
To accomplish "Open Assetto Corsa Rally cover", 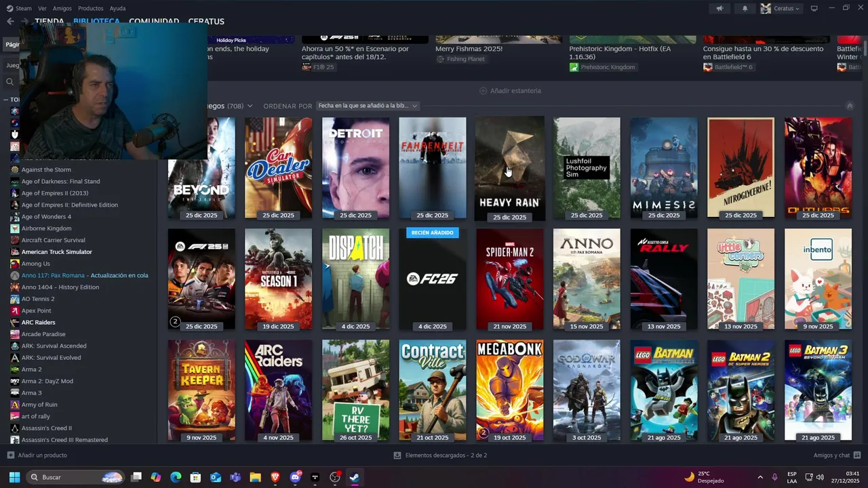I will pos(664,279).
